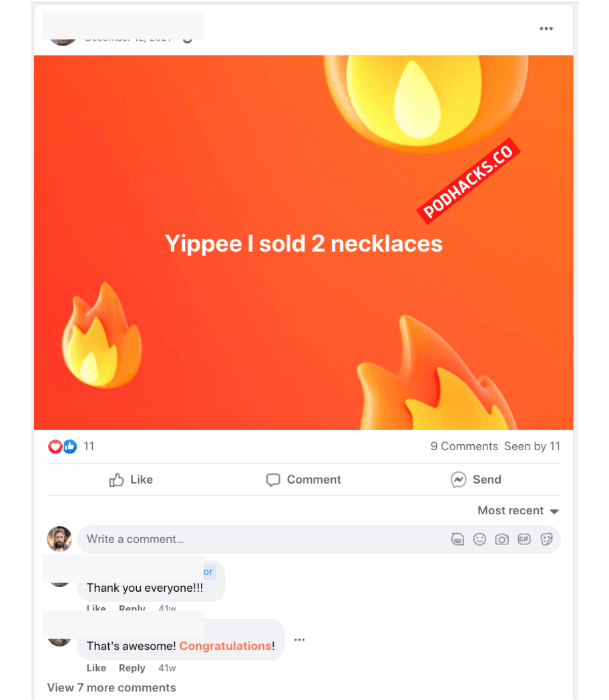Open the sticker picker icon
The height and width of the screenshot is (700, 609).
546,539
